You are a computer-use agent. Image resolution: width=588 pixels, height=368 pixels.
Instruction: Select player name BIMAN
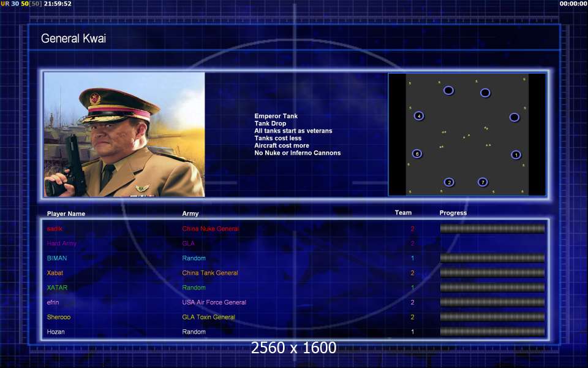tap(57, 258)
